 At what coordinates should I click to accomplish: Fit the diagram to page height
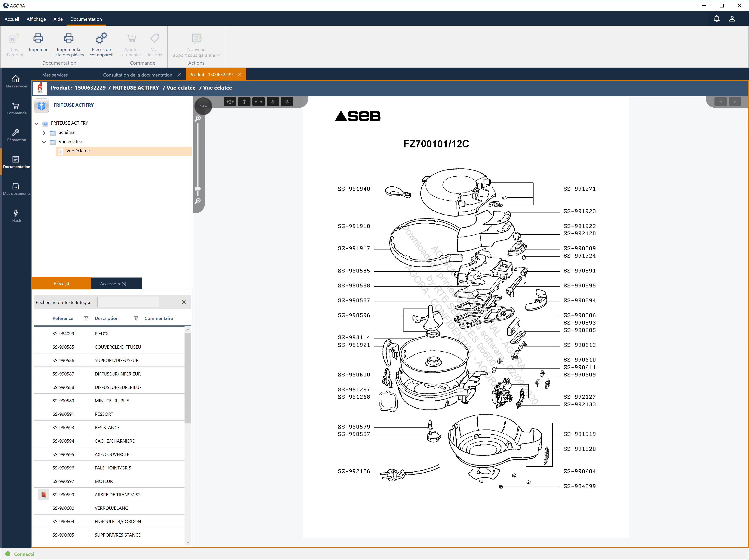point(244,102)
